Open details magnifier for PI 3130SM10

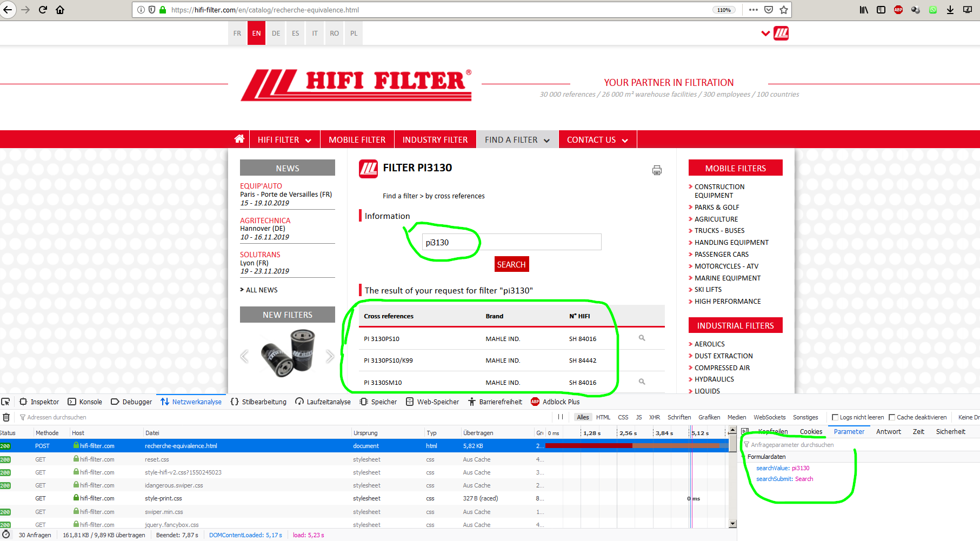(x=642, y=382)
